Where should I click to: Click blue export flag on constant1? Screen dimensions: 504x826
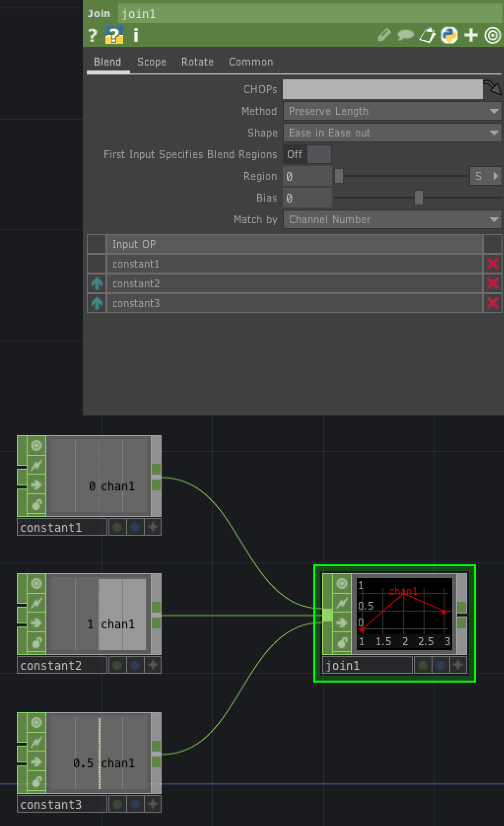pyautogui.click(x=135, y=527)
